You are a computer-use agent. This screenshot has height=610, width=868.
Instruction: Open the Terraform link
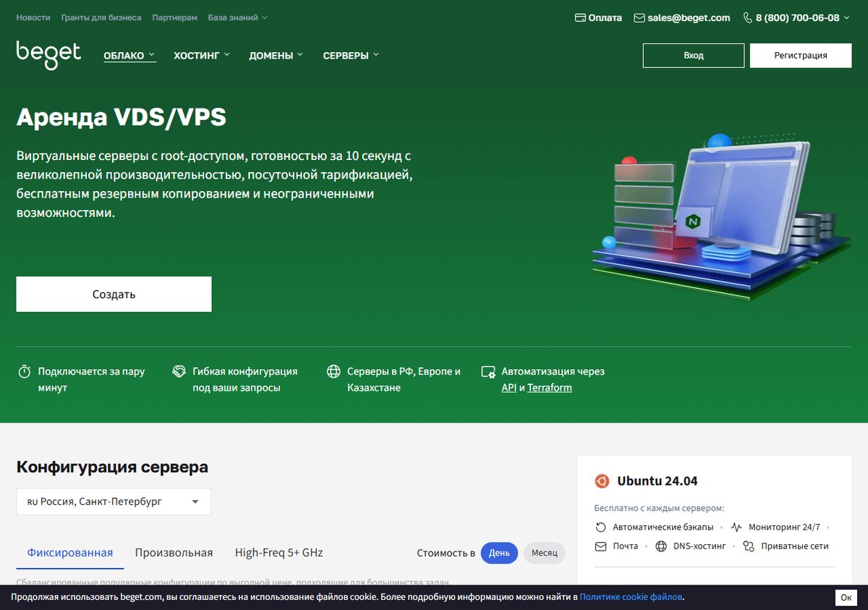click(x=550, y=388)
